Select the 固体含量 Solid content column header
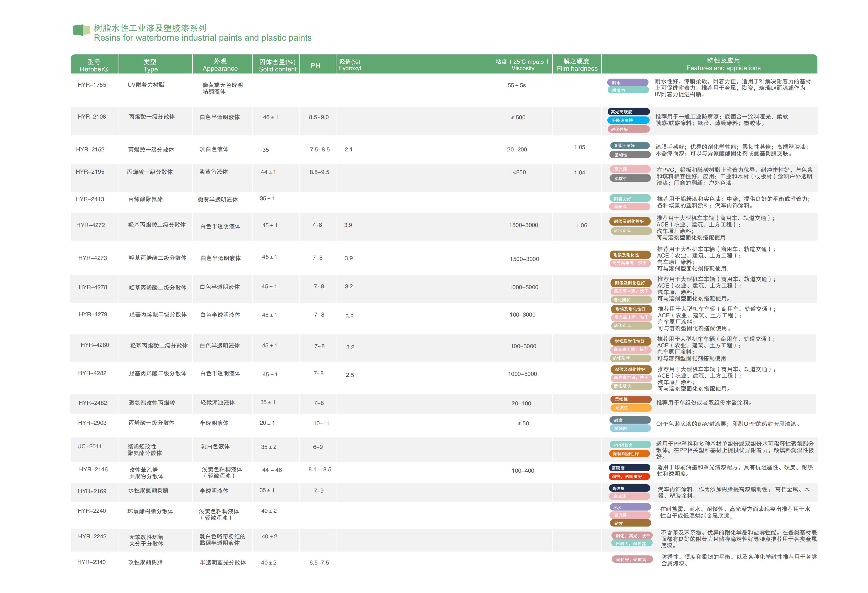Viewport: 868px width, 593px height. click(x=277, y=65)
